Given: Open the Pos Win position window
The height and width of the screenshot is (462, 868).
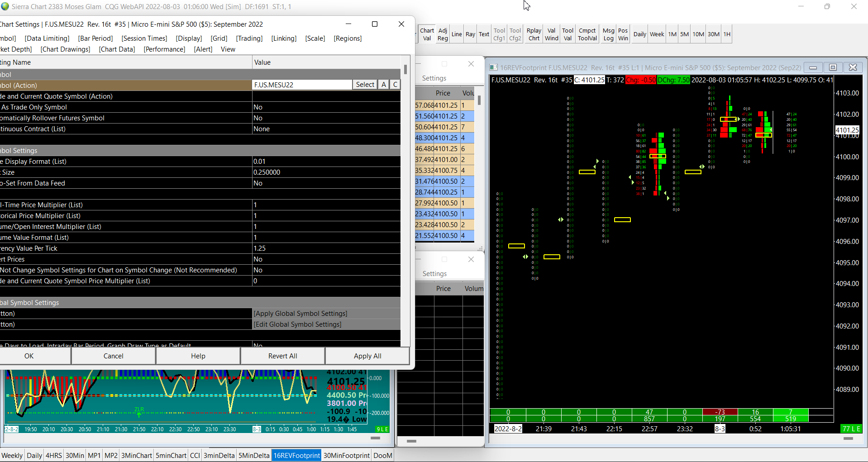Looking at the screenshot, I should click(x=623, y=34).
